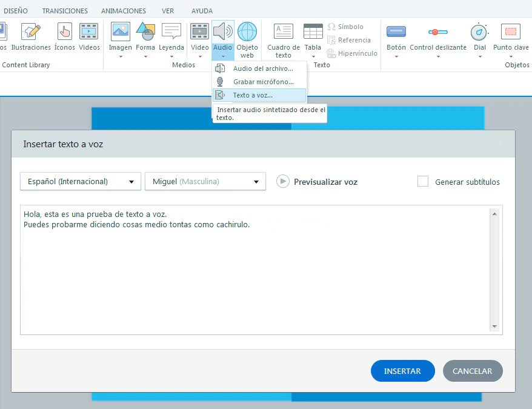
Task: Insert a Leyenda callout
Action: pos(171,37)
